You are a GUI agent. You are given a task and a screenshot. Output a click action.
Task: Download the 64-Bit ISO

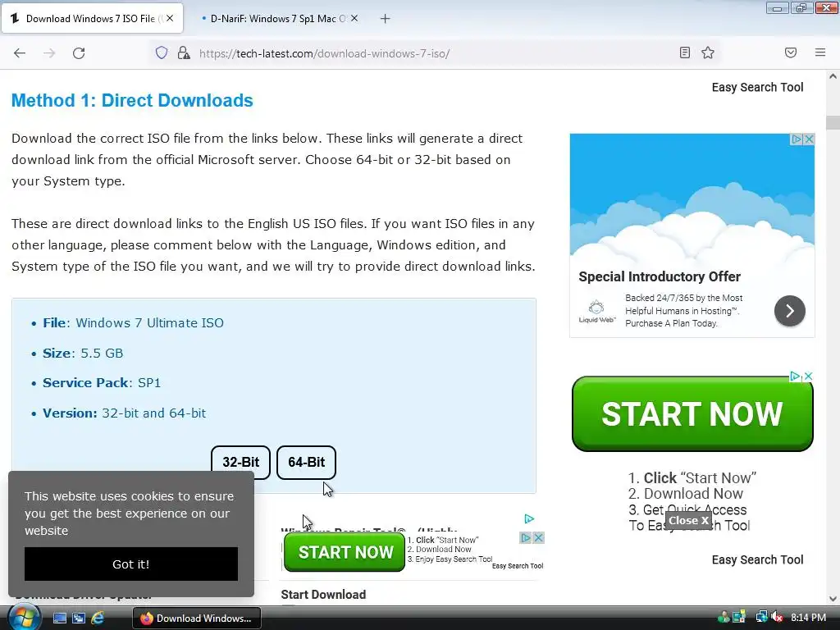point(307,462)
